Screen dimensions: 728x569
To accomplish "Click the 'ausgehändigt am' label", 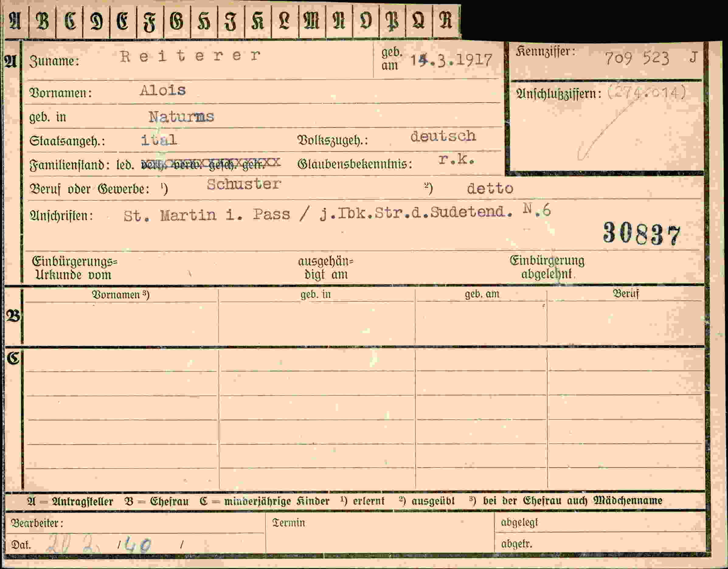I will point(326,268).
